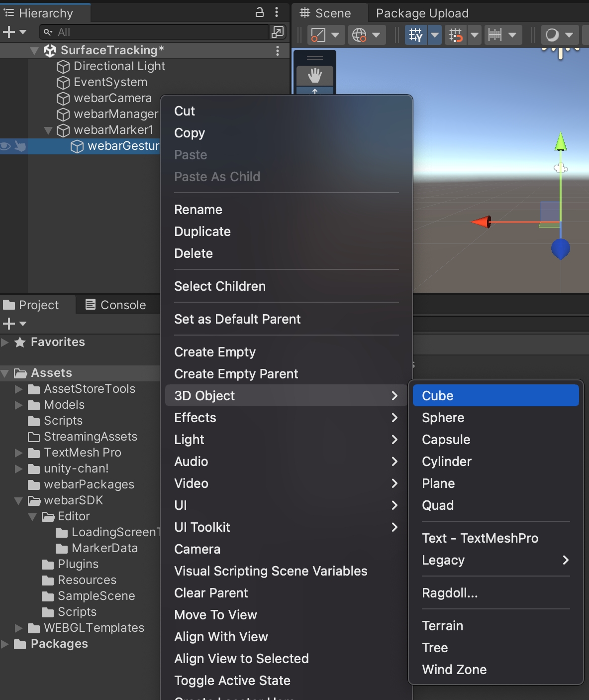Toggle visibility eye for webarGesture object
This screenshot has height=700, width=589.
coord(6,146)
